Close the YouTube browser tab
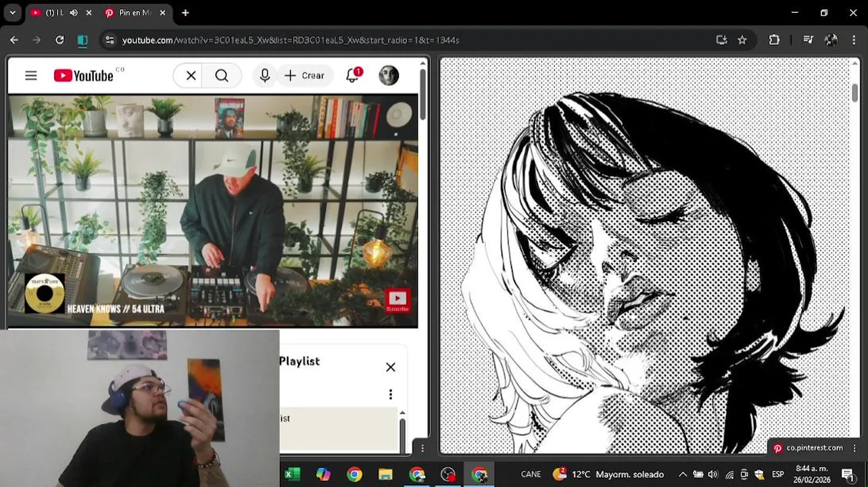The width and height of the screenshot is (868, 487). [x=89, y=13]
